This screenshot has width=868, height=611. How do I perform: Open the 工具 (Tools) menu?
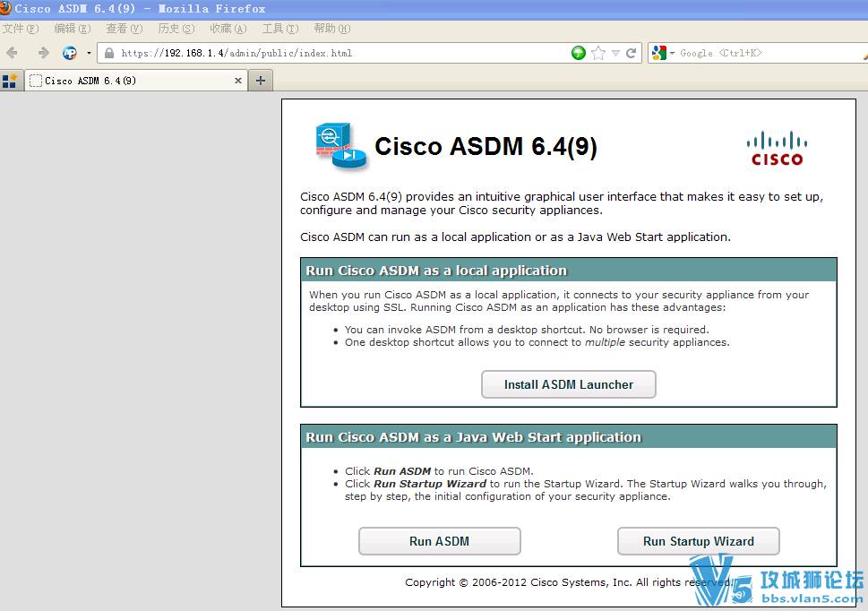pyautogui.click(x=280, y=29)
